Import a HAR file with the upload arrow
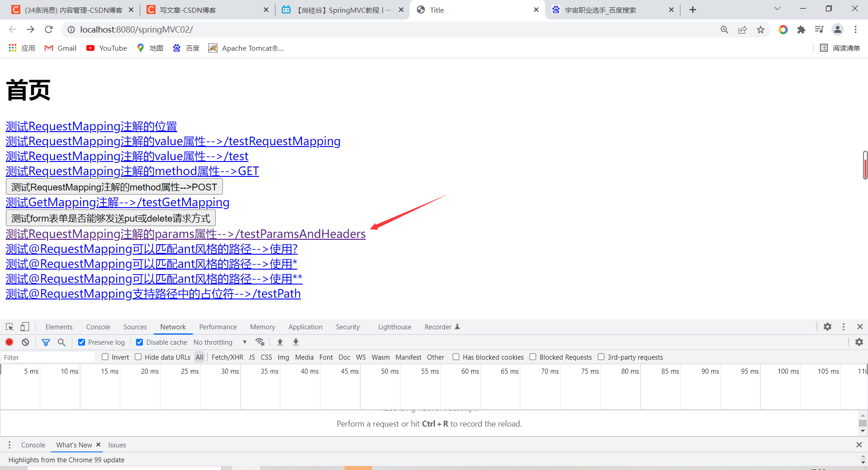This screenshot has width=868, height=470. pyautogui.click(x=280, y=342)
